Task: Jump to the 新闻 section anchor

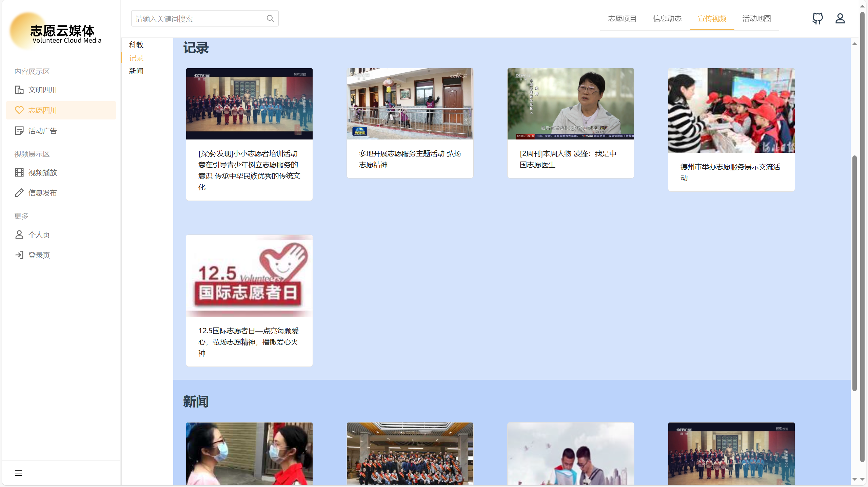Action: 136,71
